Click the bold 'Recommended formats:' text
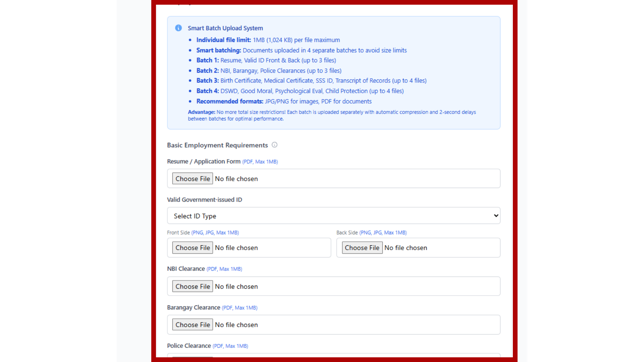This screenshot has height=362, width=644. [x=230, y=101]
